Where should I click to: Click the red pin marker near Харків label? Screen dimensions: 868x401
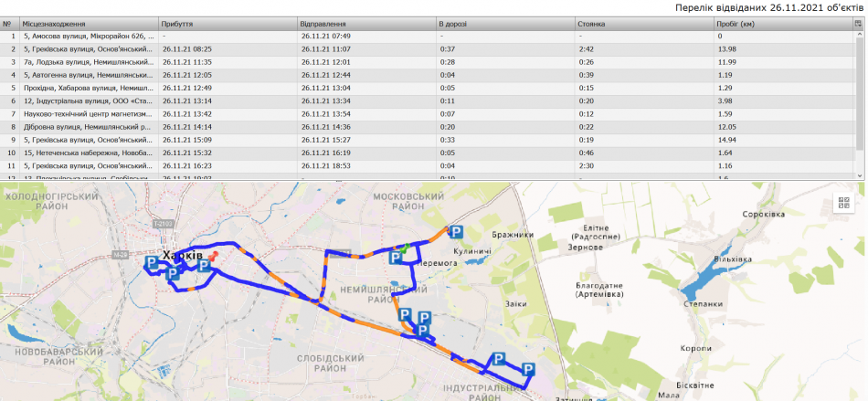[212, 257]
